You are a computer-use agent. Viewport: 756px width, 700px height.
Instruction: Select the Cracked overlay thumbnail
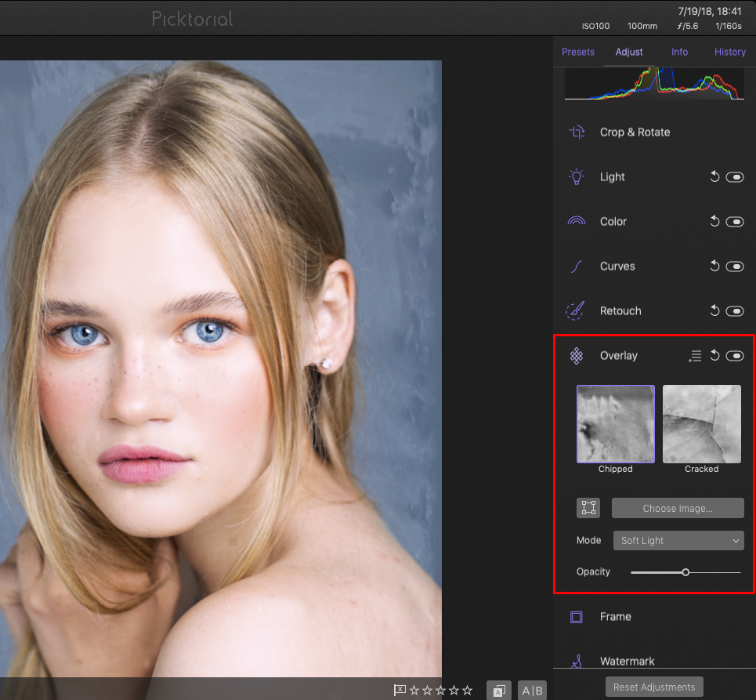coord(701,423)
